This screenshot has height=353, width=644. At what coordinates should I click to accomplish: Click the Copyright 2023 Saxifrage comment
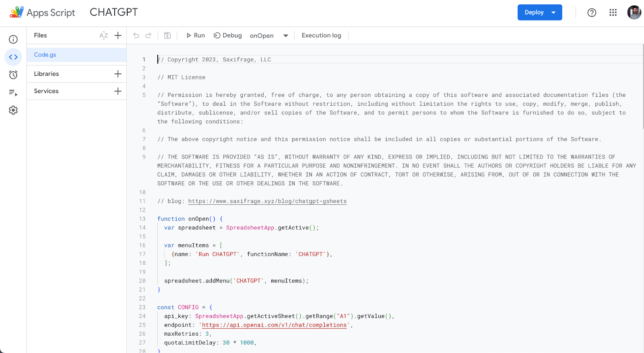(x=214, y=60)
